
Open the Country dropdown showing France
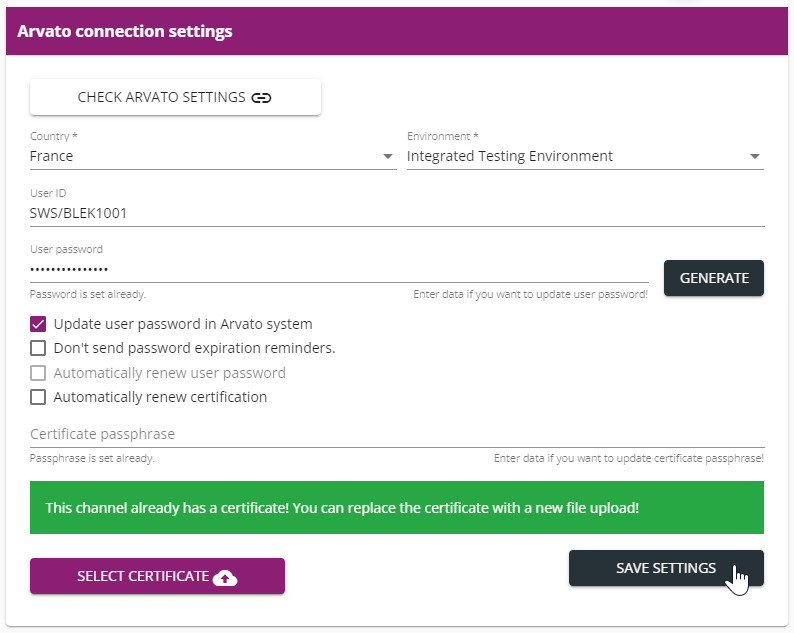[x=213, y=156]
